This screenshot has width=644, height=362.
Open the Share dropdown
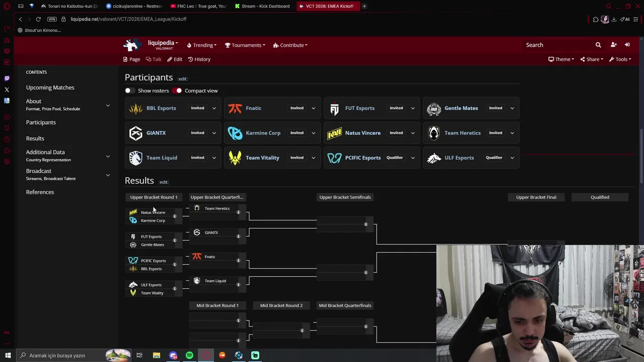[592, 59]
